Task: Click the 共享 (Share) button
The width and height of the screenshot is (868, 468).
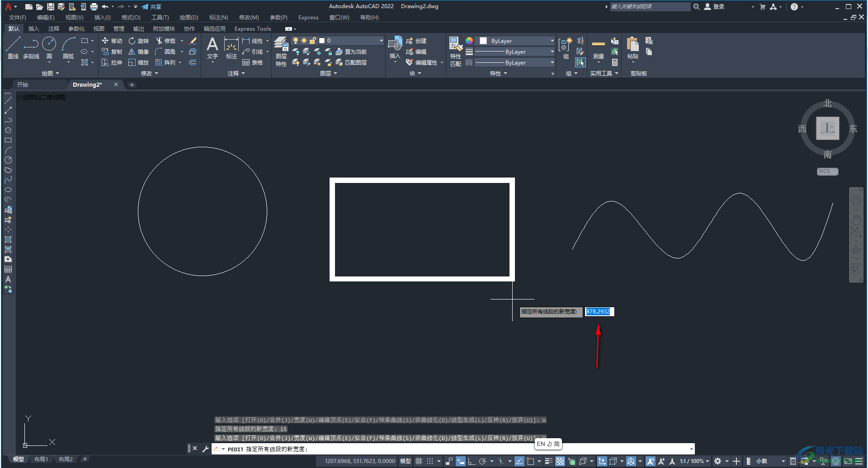Action: (151, 7)
